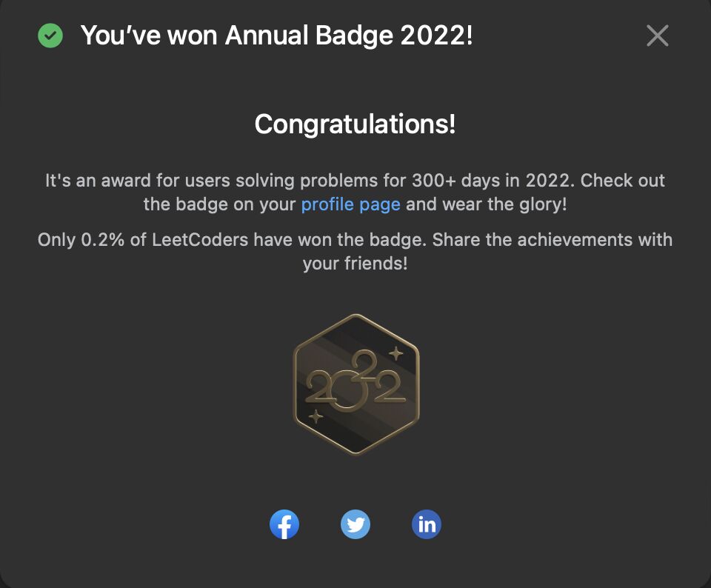Click the "Only 0.2%" statistic text
Screen dimensions: 711x588
pos(81,239)
